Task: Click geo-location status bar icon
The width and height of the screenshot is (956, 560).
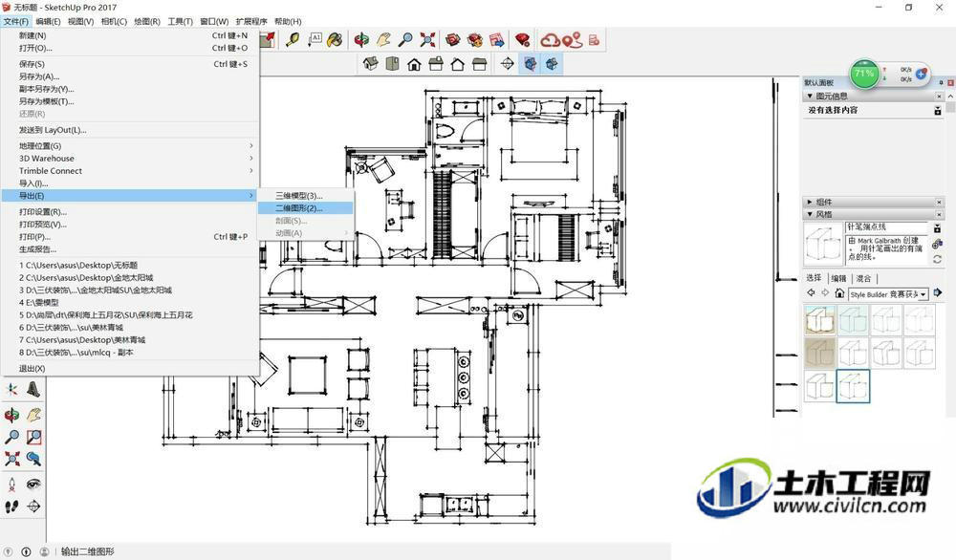Action: [8, 551]
